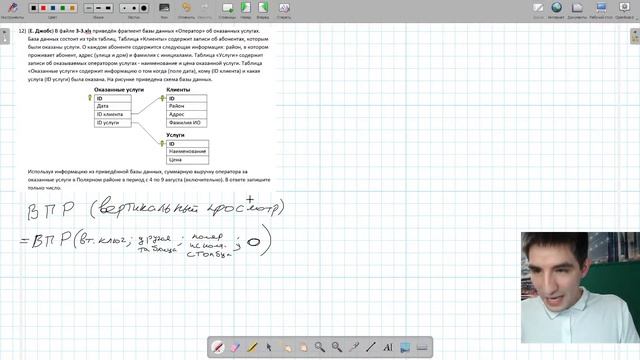
Task: Choose the medium line width
Action: click(x=98, y=8)
